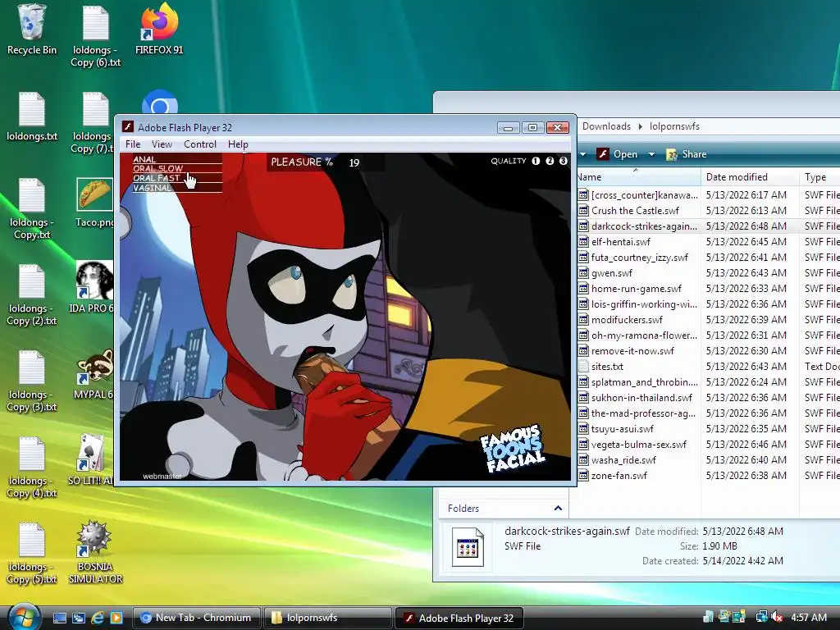Screen dimensions: 840x630
Task: Select the IDA PRO 6 desktop shortcut
Action: click(x=92, y=286)
